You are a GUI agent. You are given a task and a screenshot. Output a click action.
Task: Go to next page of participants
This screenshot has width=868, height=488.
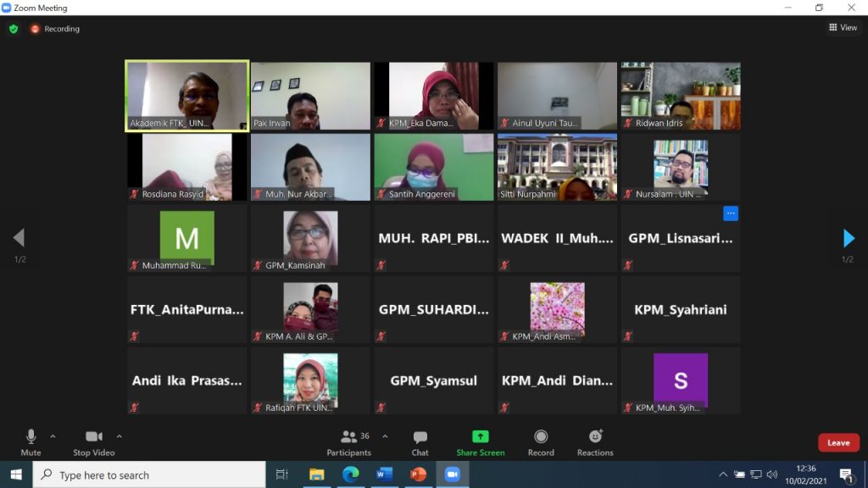(849, 238)
